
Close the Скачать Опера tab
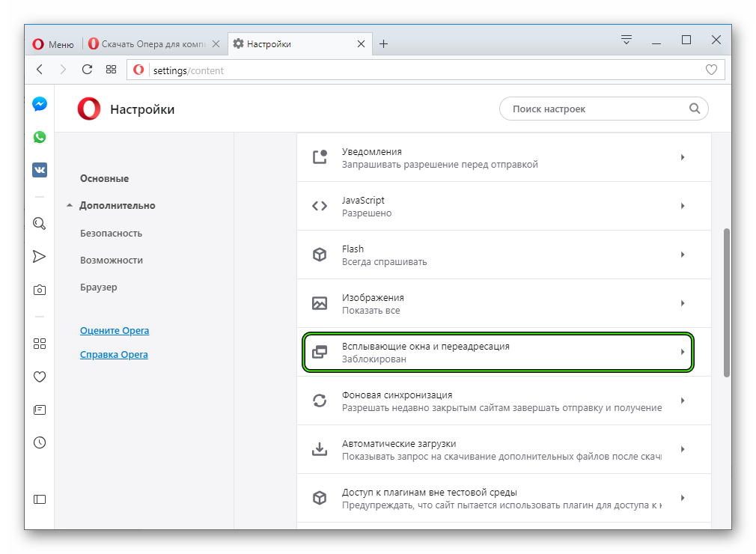click(216, 44)
